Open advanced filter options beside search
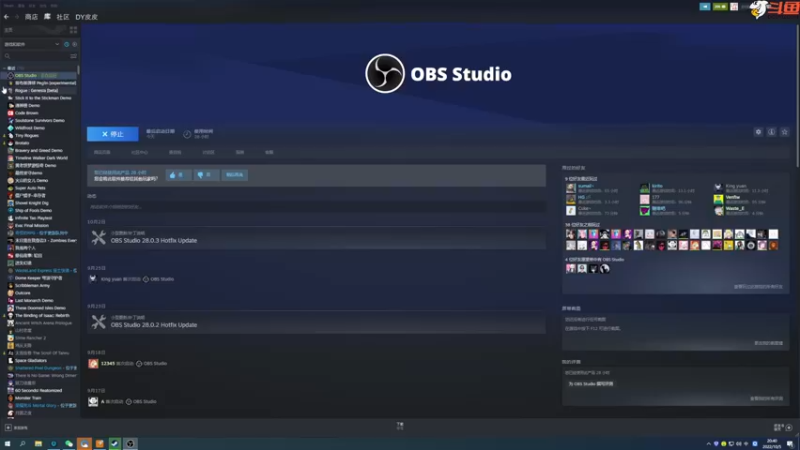The width and height of the screenshot is (800, 450). [x=73, y=56]
